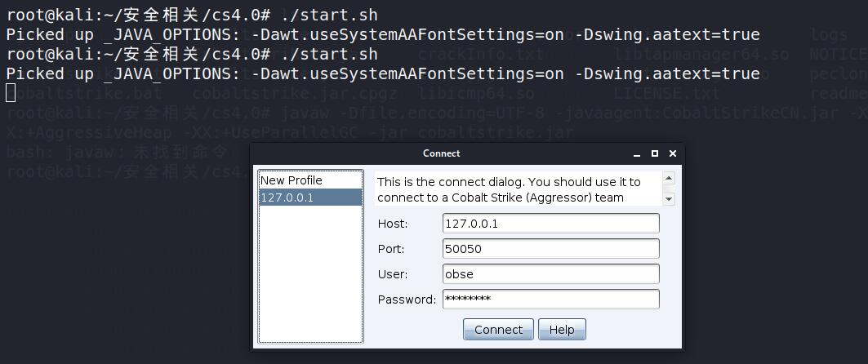The height and width of the screenshot is (364, 868).
Task: Click into the Host input field
Action: coord(550,224)
